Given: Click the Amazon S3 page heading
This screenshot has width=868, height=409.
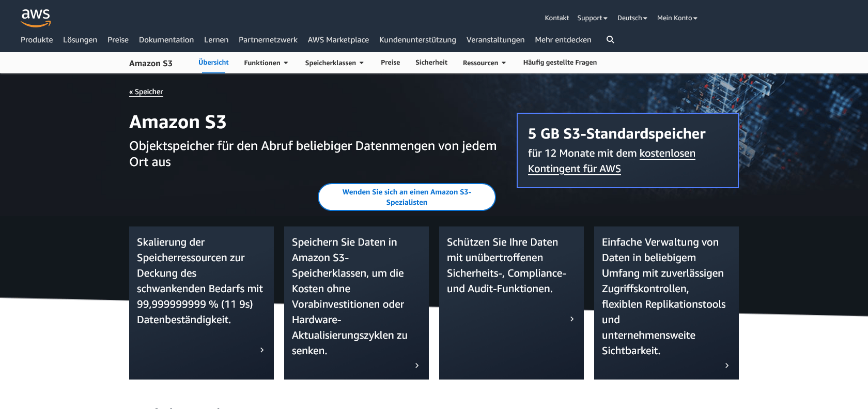Looking at the screenshot, I should click(178, 123).
